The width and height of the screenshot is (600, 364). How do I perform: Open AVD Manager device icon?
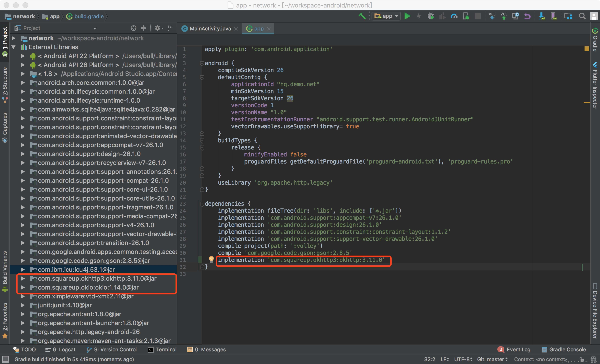pyautogui.click(x=553, y=16)
